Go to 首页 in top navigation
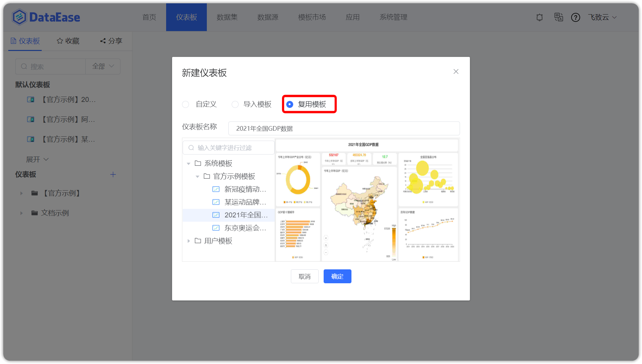Screen dimensions: 642x364 click(x=149, y=17)
